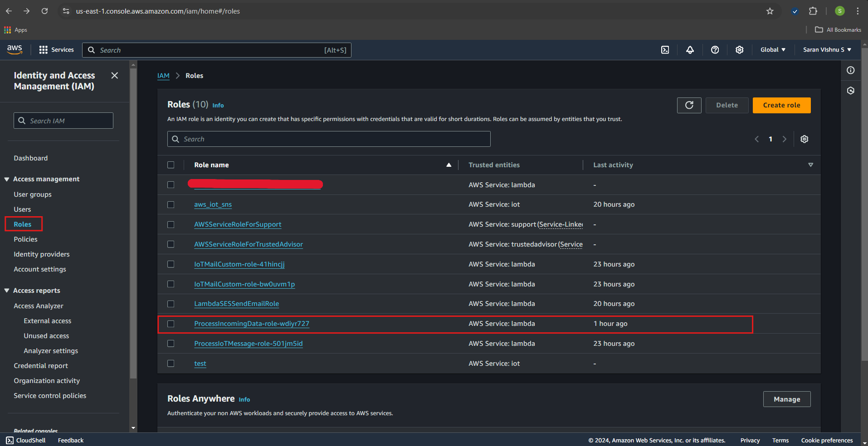Open the Saran Vishnu S account menu
Image resolution: width=868 pixels, height=446 pixels.
827,50
